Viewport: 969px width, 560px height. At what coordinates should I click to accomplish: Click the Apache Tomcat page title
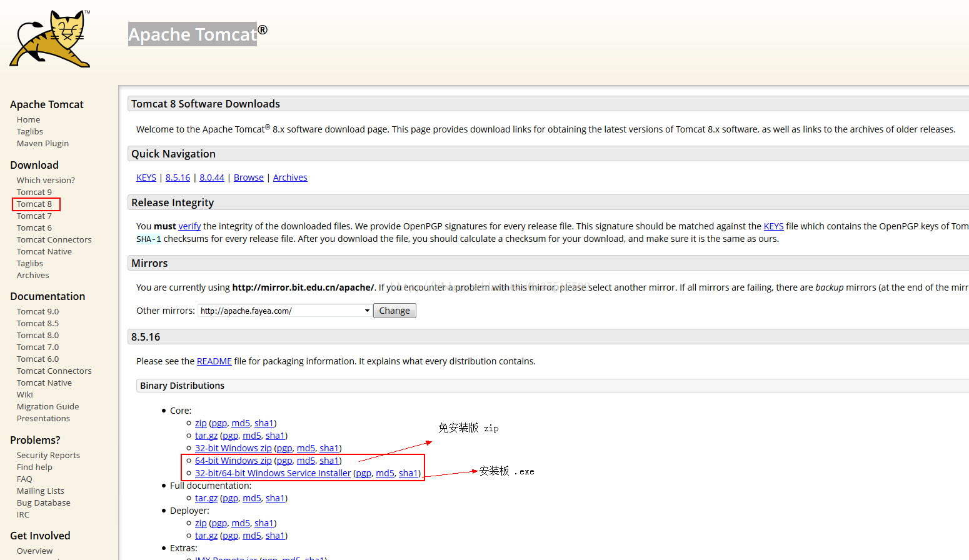click(x=193, y=34)
